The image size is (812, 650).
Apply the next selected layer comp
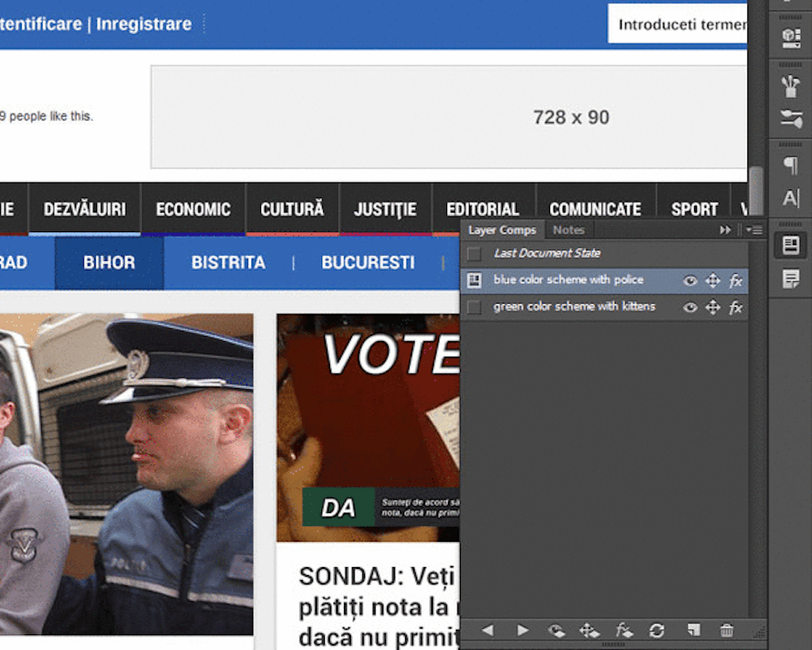tap(522, 630)
